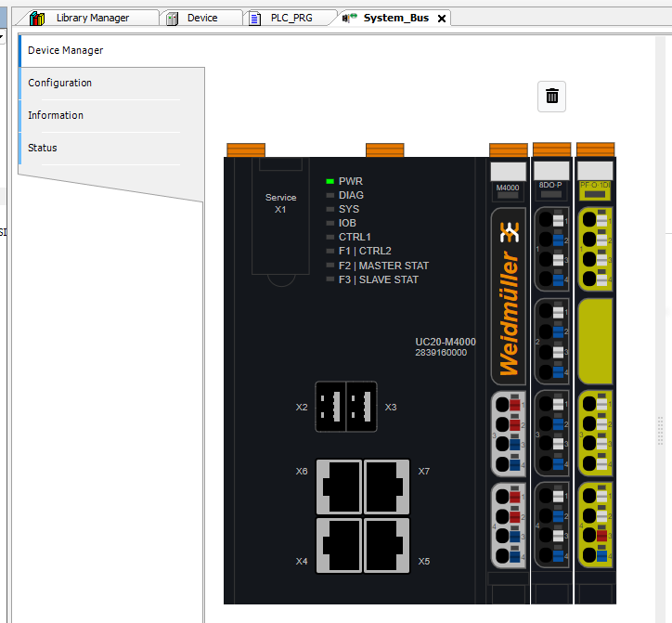Click the X5 Ethernet port
672x623 pixels.
click(386, 545)
